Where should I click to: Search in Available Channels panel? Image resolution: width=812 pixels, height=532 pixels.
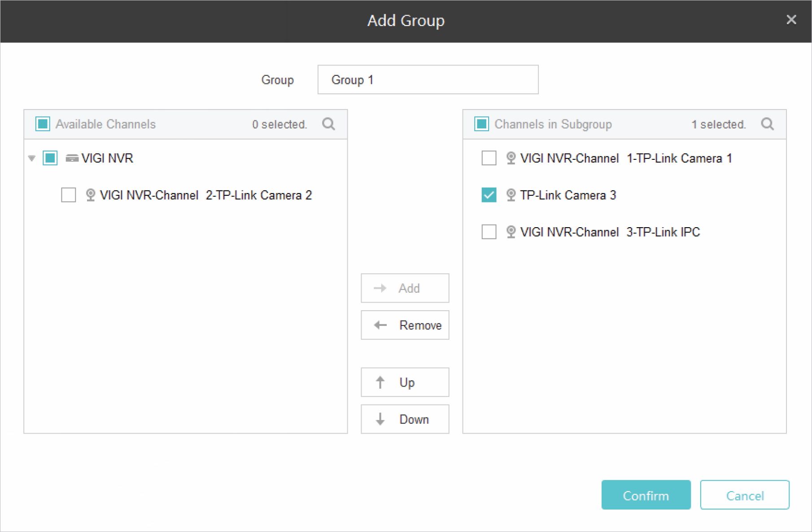(x=328, y=124)
